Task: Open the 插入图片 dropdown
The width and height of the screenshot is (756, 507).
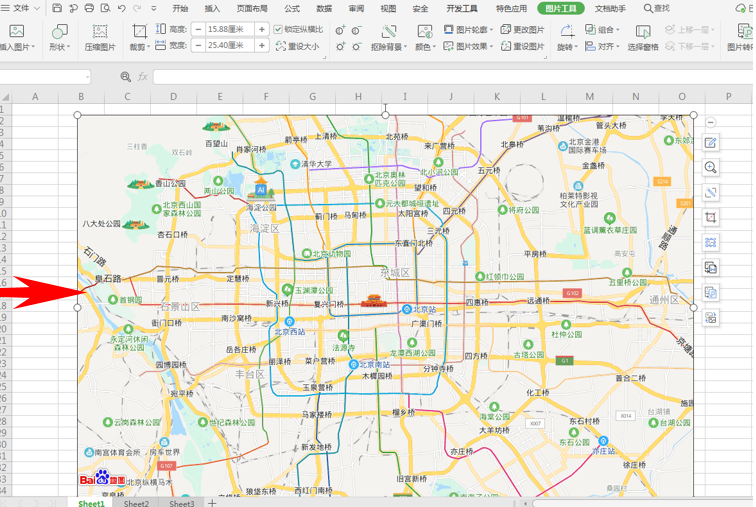Action: tap(16, 47)
